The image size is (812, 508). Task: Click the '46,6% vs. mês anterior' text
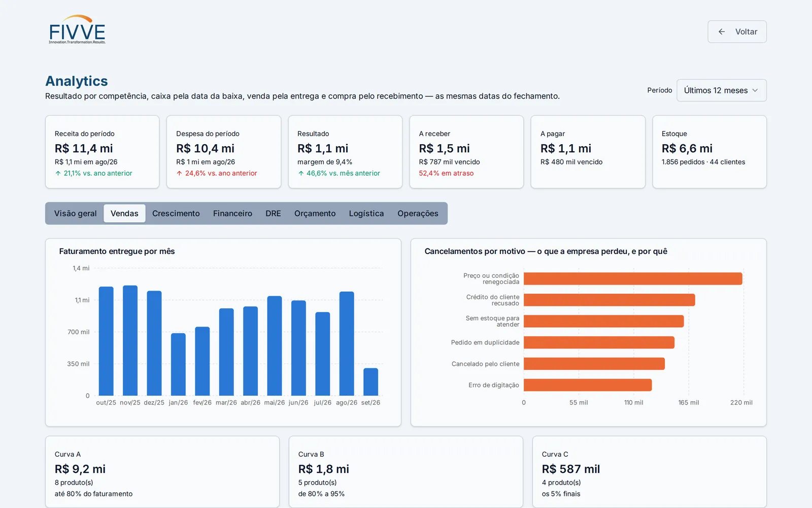[x=343, y=173]
